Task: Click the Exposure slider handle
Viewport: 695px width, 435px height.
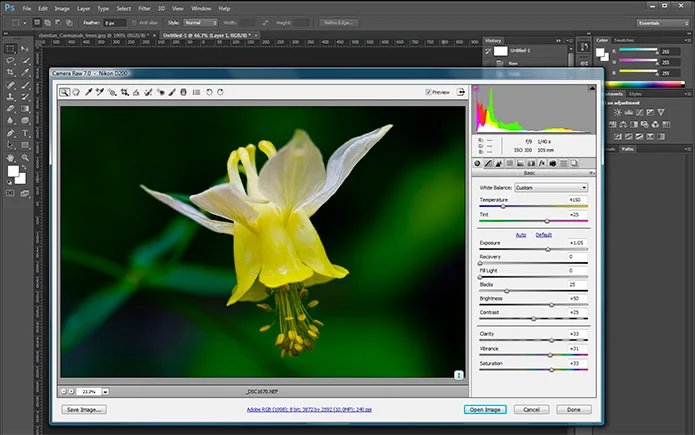Action: coord(549,248)
